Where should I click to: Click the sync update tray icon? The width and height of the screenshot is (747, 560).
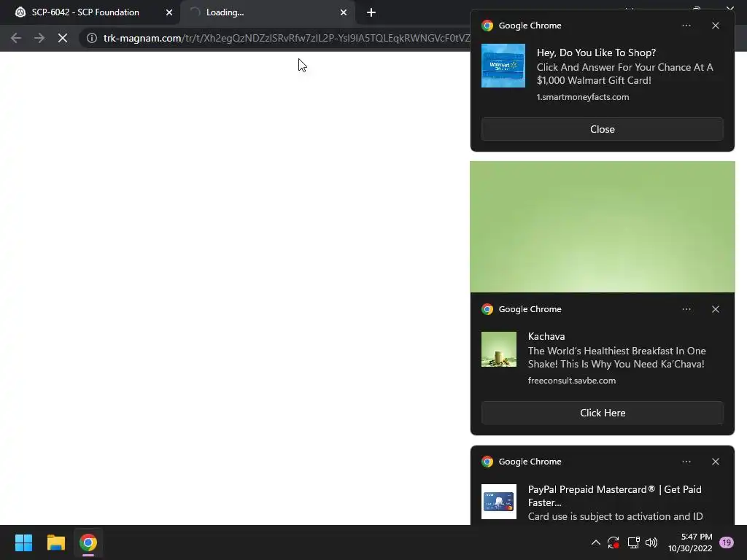tap(613, 542)
